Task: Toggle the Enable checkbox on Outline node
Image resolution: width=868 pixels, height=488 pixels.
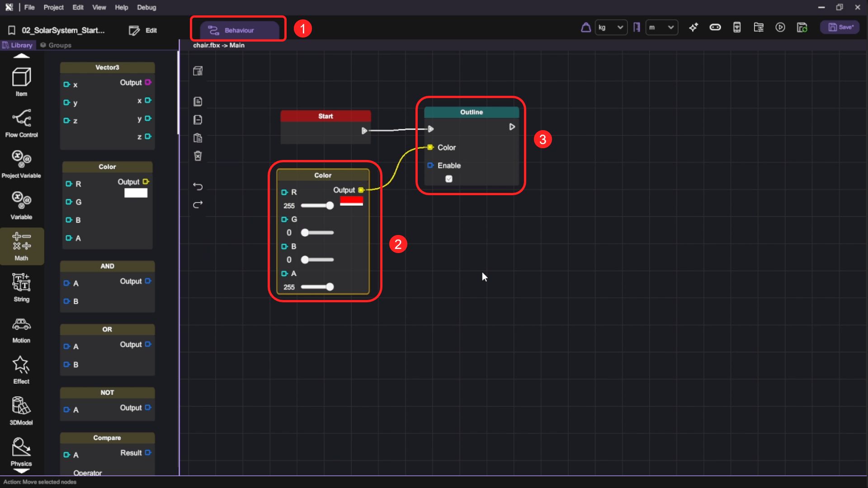Action: 449,179
